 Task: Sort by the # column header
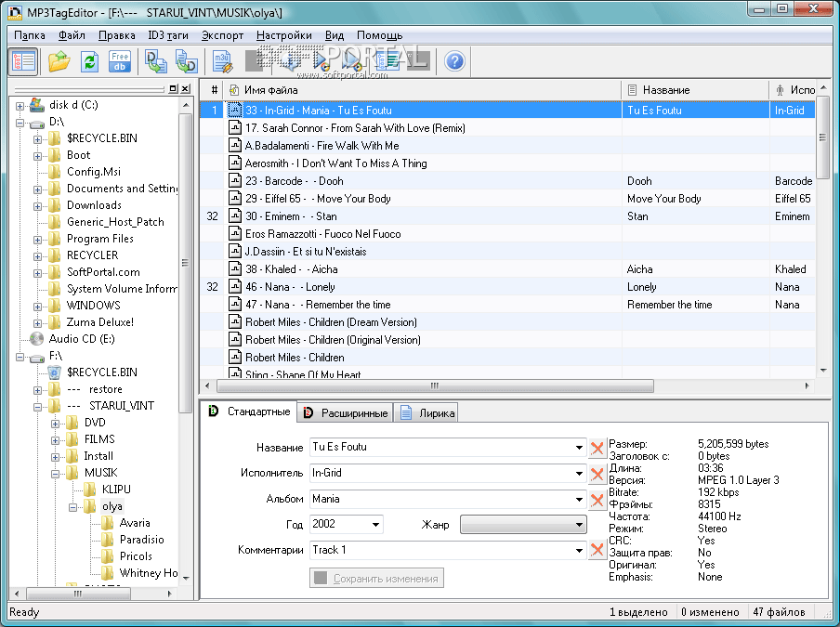213,90
